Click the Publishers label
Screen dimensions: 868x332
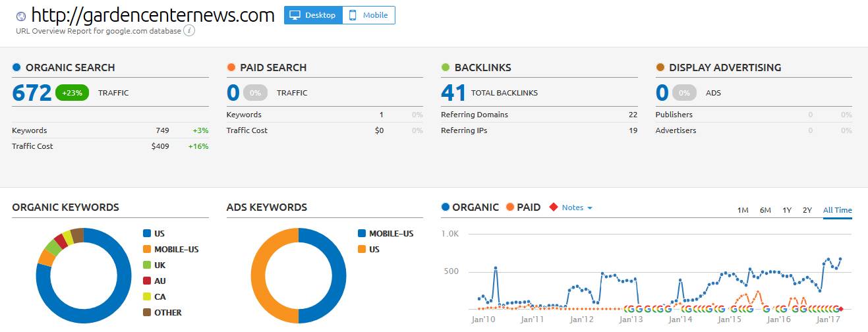click(674, 115)
